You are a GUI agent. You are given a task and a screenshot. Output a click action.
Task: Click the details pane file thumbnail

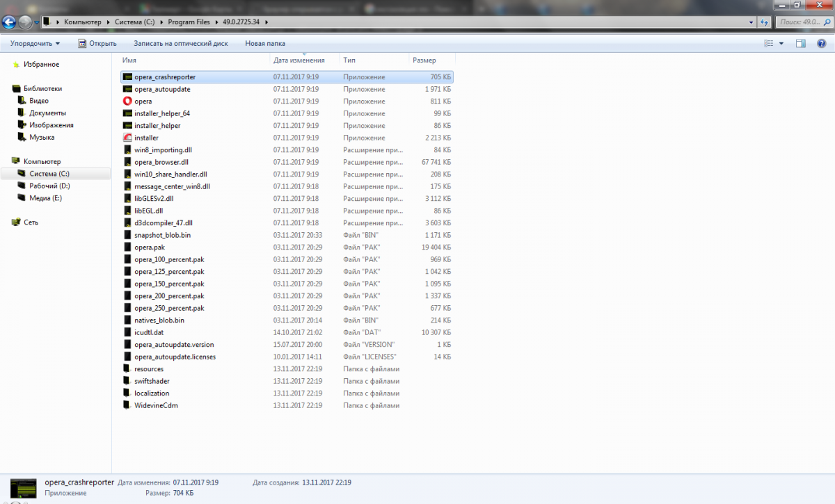click(23, 488)
